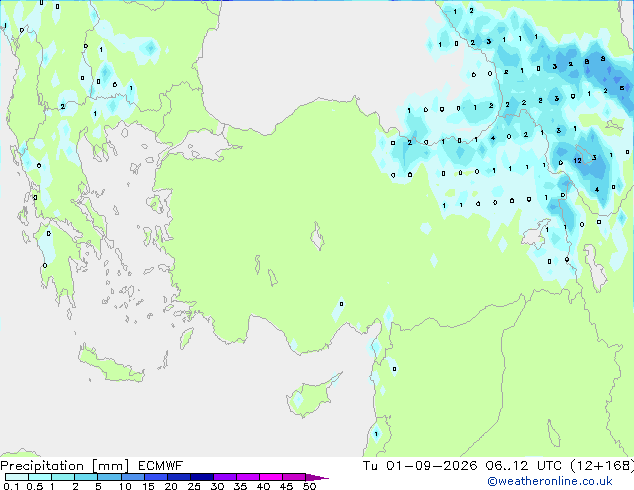The width and height of the screenshot is (634, 490).
Task: Click the legend label '50'
Action: point(309,486)
